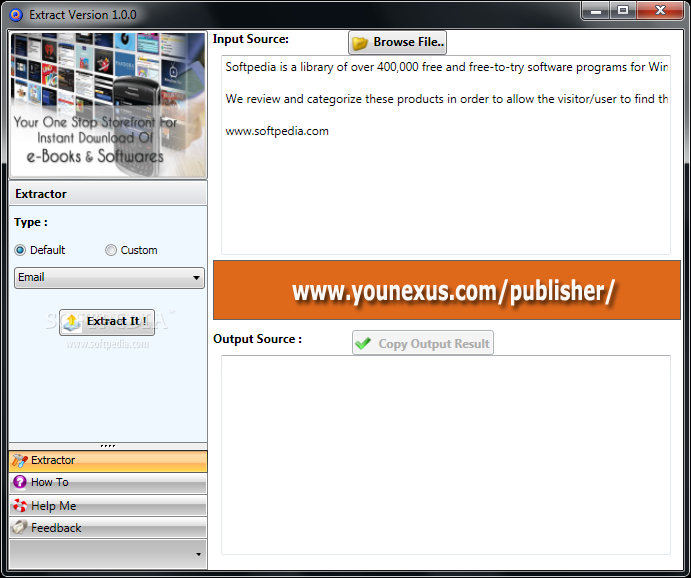Image resolution: width=691 pixels, height=578 pixels.
Task: Click the Browse File.. button
Action: [x=397, y=42]
